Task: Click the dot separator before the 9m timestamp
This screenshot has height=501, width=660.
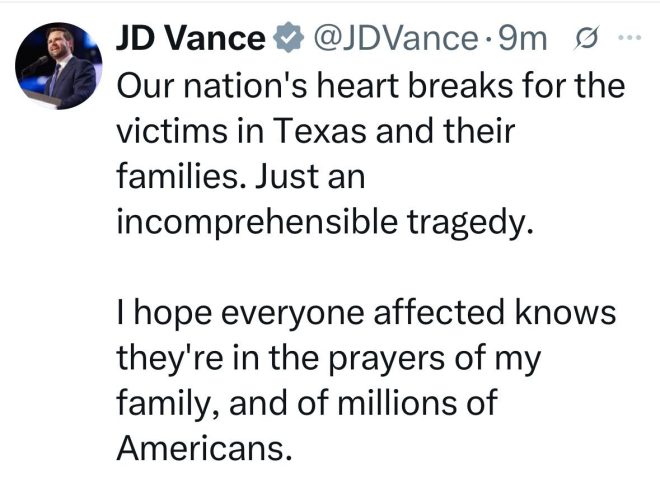Action: click(488, 40)
